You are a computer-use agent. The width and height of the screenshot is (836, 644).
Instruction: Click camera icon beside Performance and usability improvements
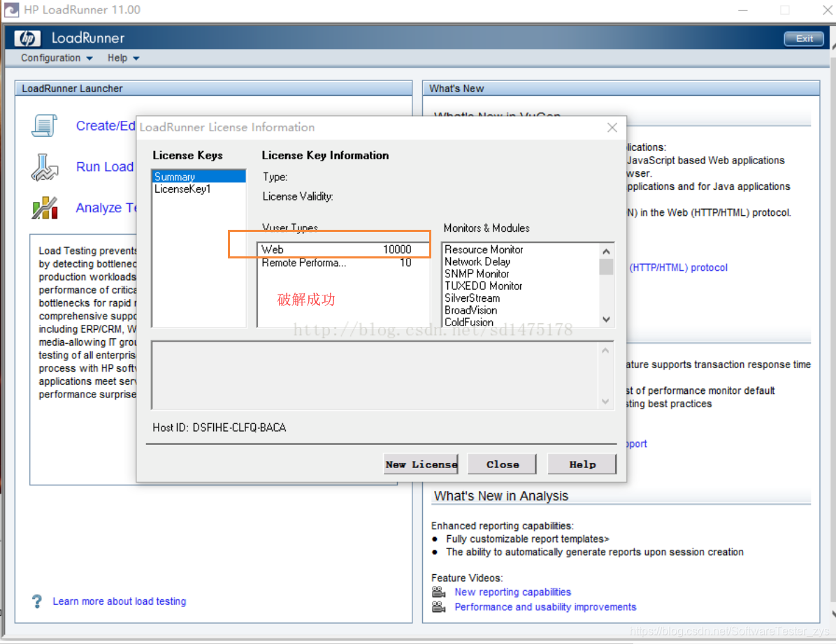[439, 607]
